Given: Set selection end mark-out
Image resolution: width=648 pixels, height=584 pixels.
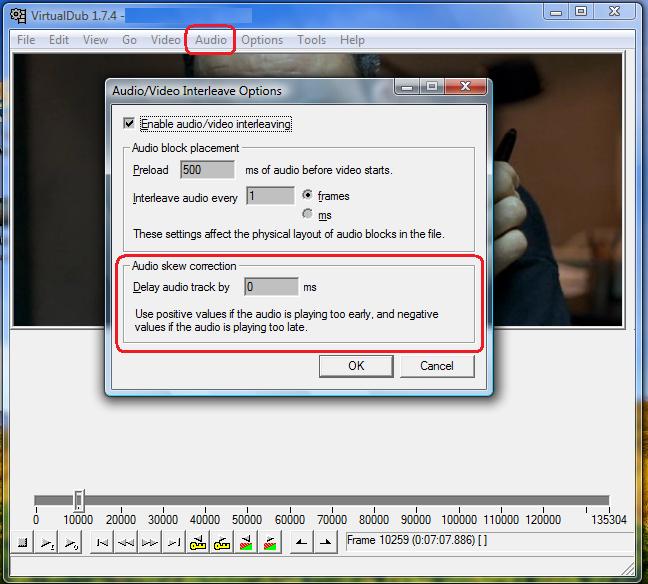Looking at the screenshot, I should point(325,543).
